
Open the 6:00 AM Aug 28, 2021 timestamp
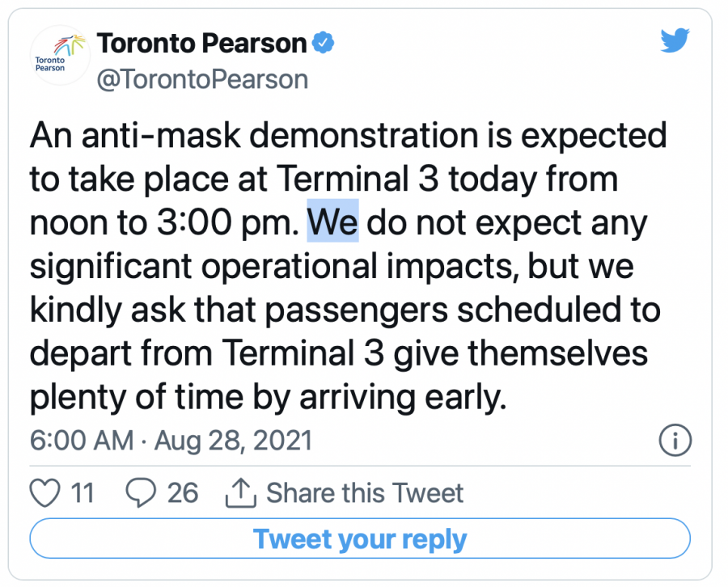coord(171,441)
